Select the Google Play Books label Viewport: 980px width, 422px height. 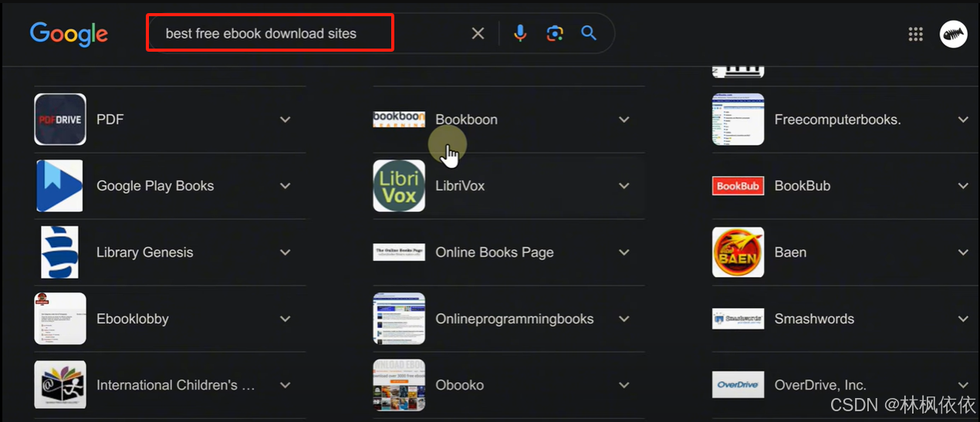155,186
